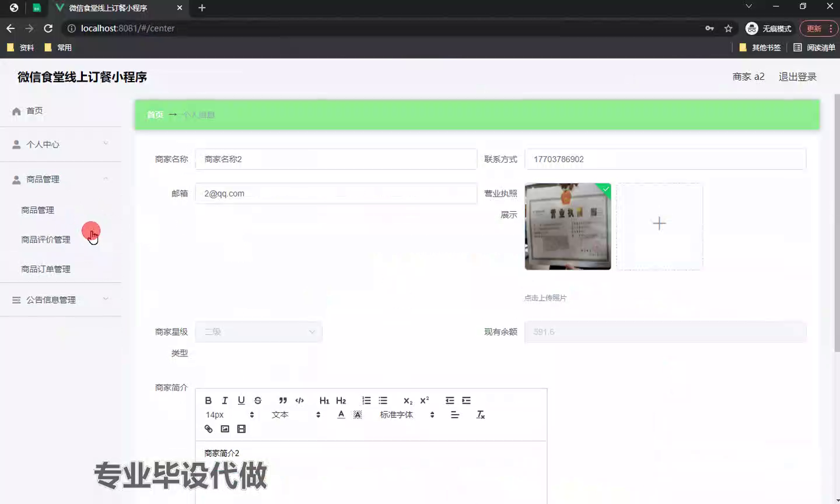Viewport: 840px width, 504px height.
Task: Insert a code block in editor
Action: (x=300, y=401)
